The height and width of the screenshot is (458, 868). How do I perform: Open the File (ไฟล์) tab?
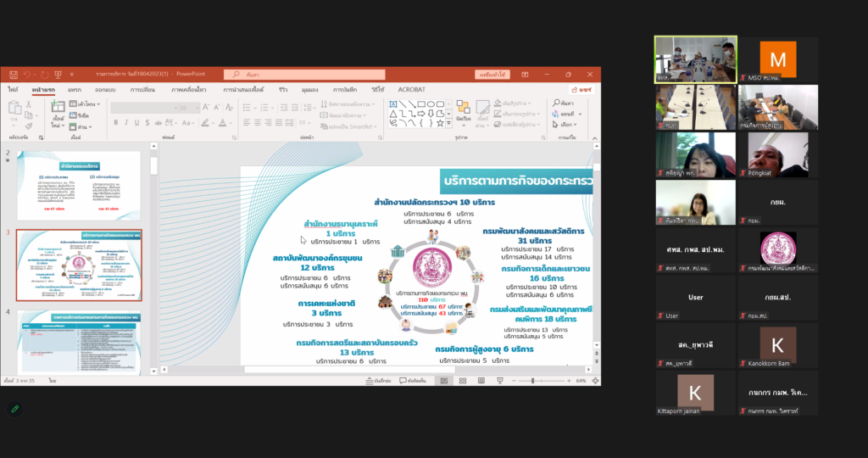(x=13, y=89)
